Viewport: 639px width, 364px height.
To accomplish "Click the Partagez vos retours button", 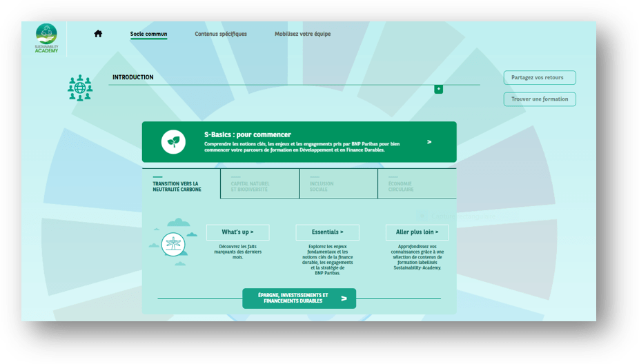I will [x=539, y=78].
